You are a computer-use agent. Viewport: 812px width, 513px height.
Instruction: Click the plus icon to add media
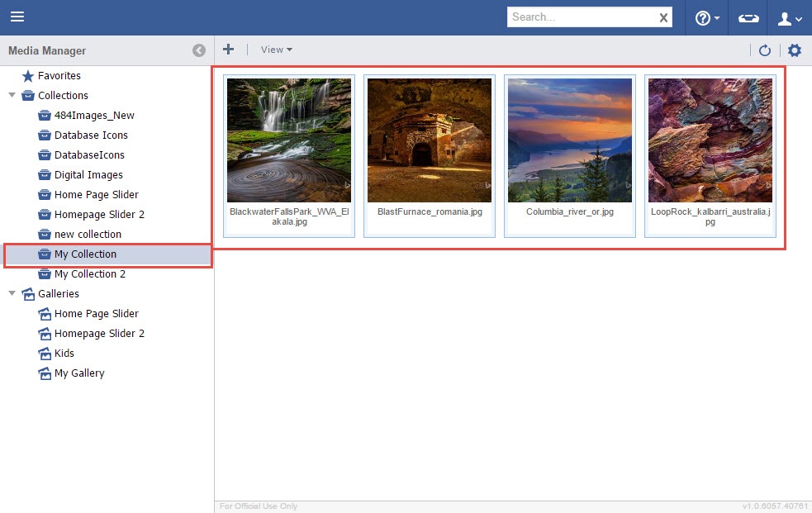(x=229, y=50)
